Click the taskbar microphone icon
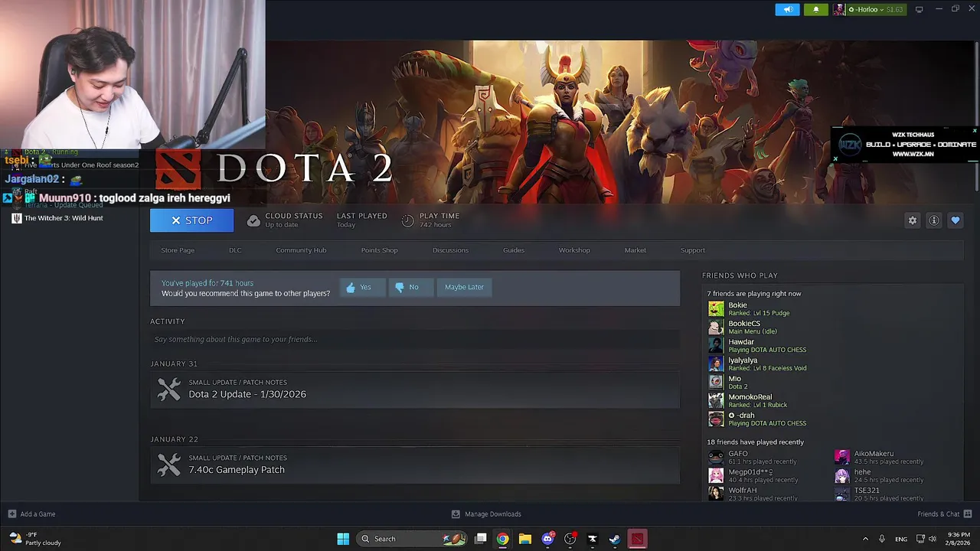980x551 pixels. click(x=882, y=539)
